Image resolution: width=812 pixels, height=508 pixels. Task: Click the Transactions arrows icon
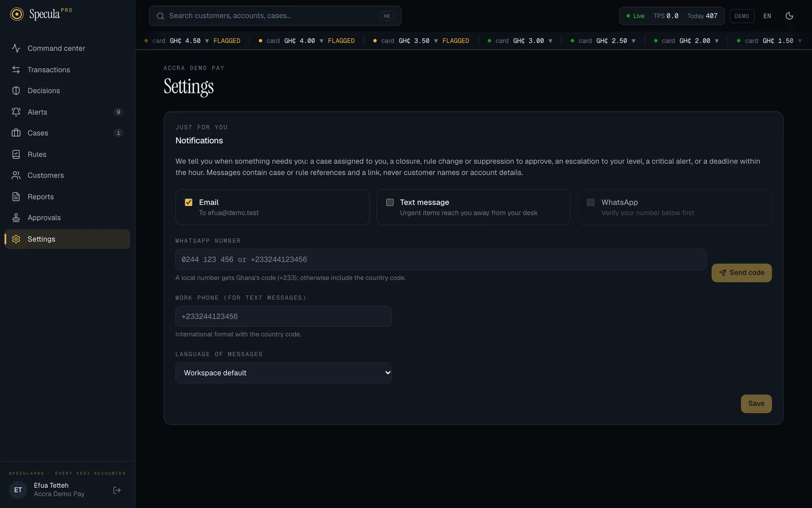click(x=16, y=70)
